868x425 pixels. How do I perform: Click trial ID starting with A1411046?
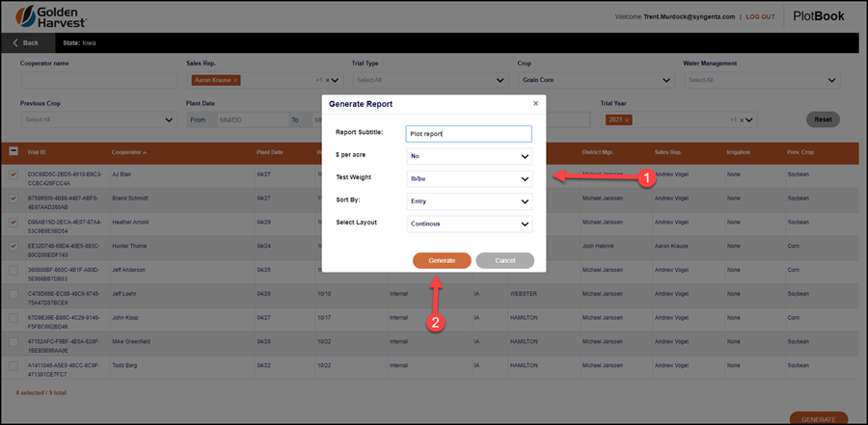(x=65, y=369)
